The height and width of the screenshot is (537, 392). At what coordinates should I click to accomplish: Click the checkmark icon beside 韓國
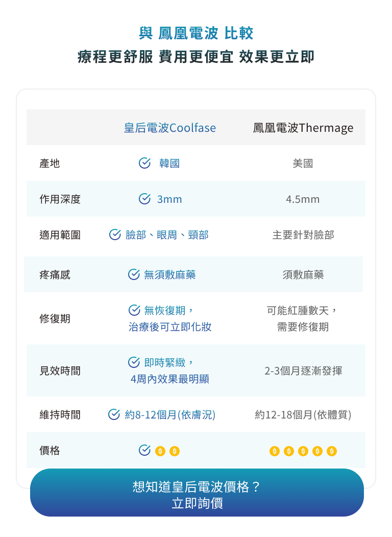click(144, 163)
